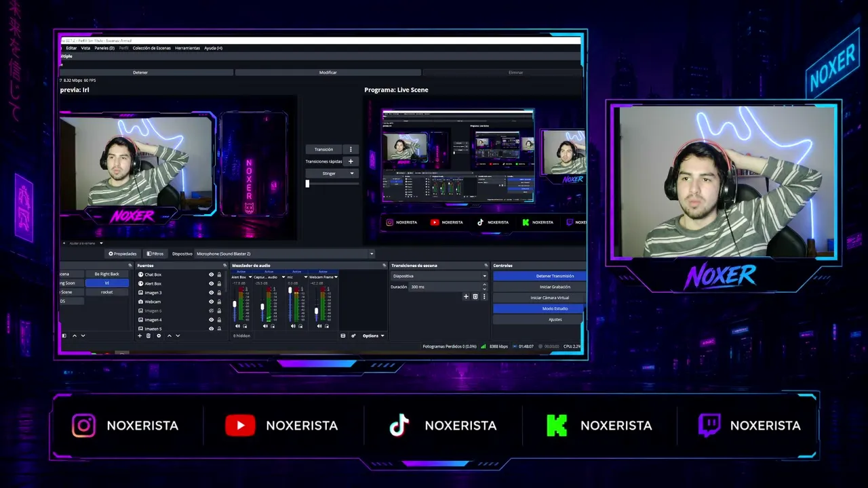868x488 pixels.
Task: Click the Propiedades button
Action: pos(123,253)
